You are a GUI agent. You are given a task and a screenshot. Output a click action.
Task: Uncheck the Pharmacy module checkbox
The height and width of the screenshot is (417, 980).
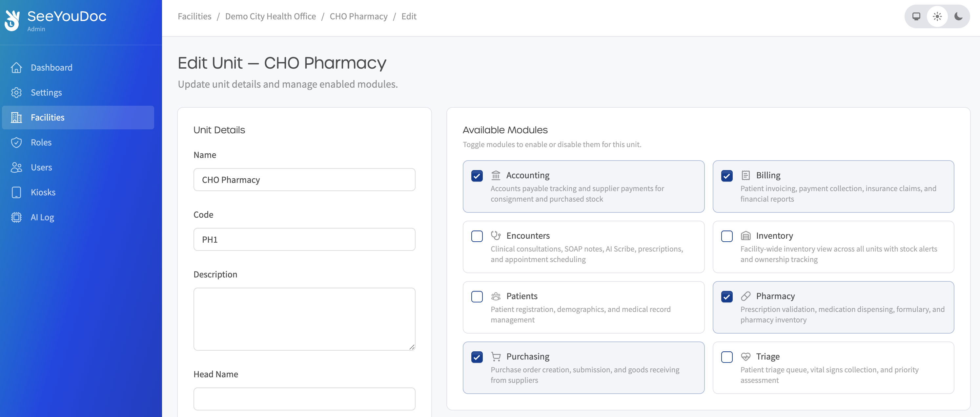(726, 296)
